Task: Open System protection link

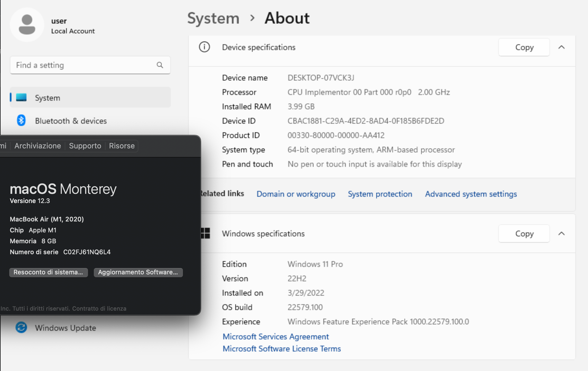Action: click(380, 194)
